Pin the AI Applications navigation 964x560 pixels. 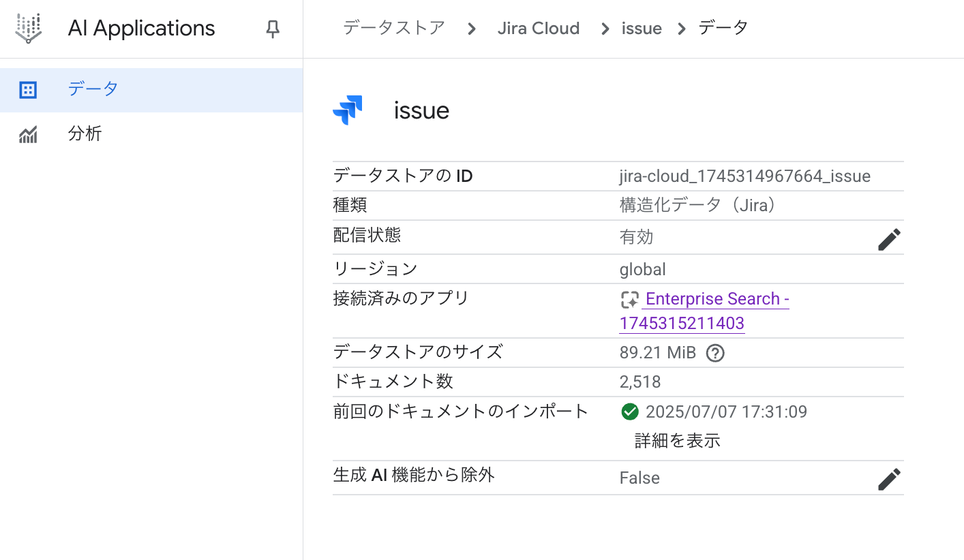[x=273, y=29]
